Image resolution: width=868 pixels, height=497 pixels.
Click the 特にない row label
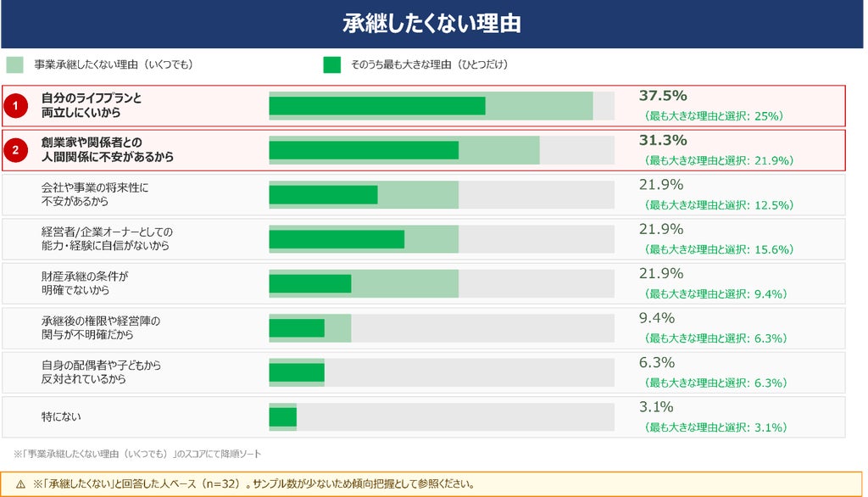click(61, 416)
